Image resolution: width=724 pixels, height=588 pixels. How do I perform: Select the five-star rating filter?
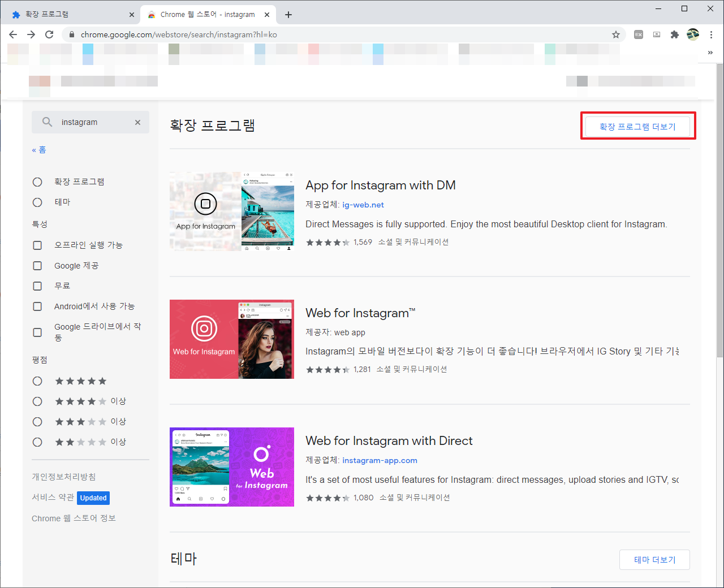[x=37, y=381]
